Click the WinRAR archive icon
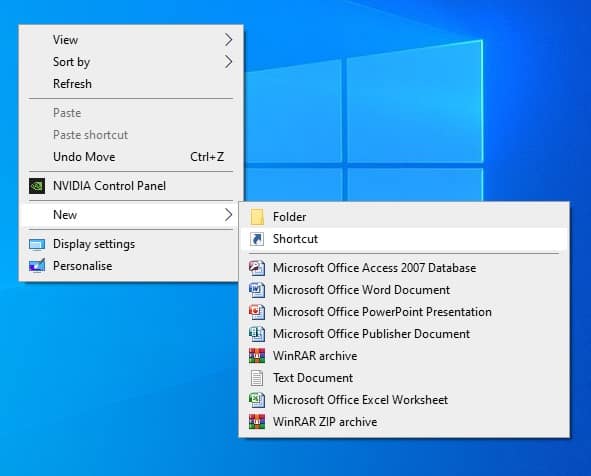The height and width of the screenshot is (476, 591). [x=257, y=356]
